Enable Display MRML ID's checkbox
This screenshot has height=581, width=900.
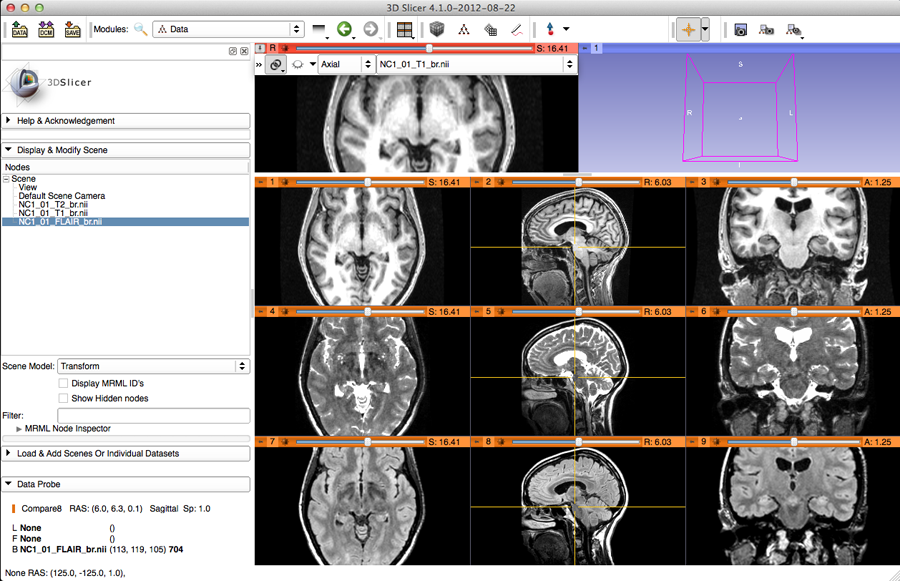coord(64,383)
